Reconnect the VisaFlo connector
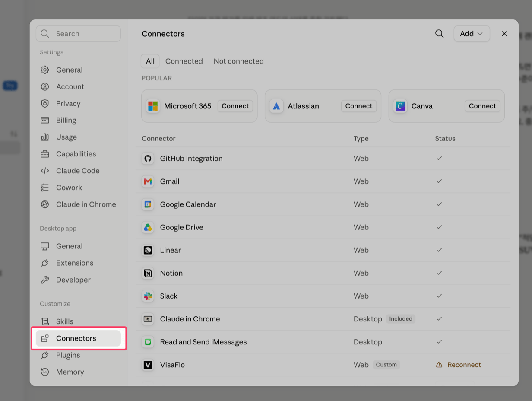The height and width of the screenshot is (401, 532). (x=464, y=365)
